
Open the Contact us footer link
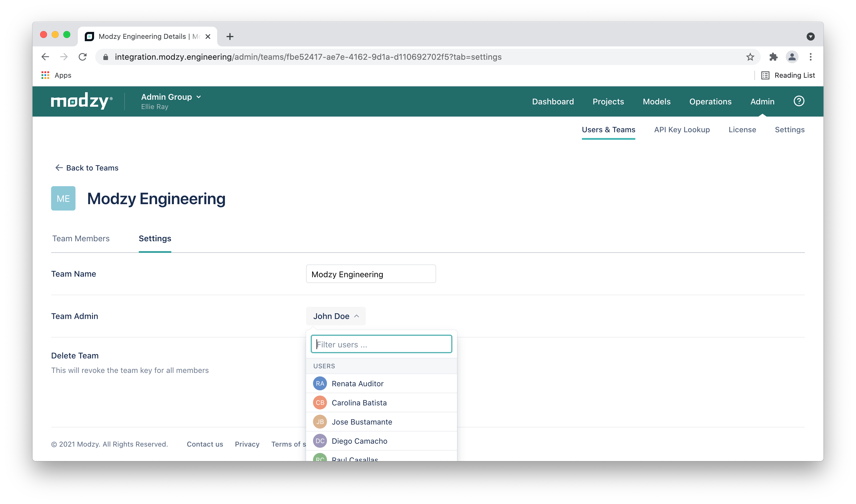point(205,444)
